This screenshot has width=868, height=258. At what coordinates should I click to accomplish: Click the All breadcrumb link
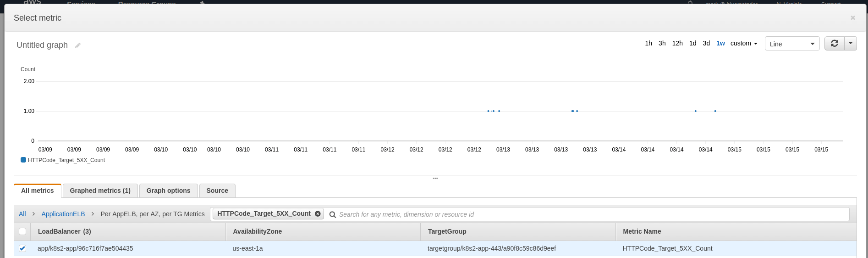click(x=22, y=214)
